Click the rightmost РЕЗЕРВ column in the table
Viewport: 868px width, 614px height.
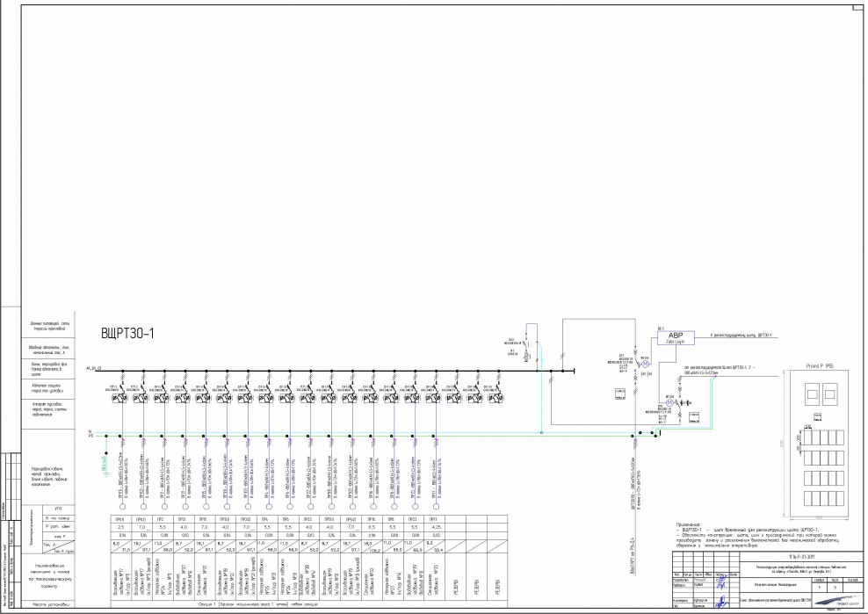click(x=494, y=584)
